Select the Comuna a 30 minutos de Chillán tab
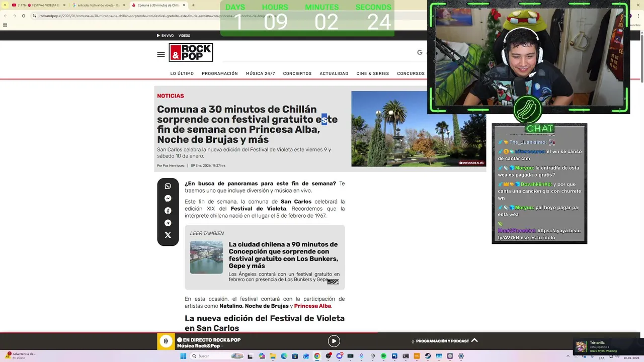644x362 pixels. click(x=159, y=5)
